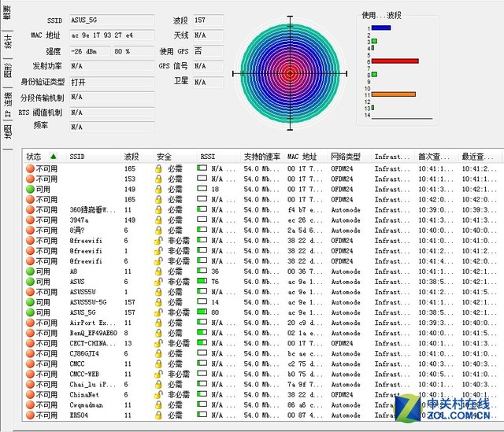The height and width of the screenshot is (432, 504).
Task: Click red status icon of ERS04 row
Action: tap(30, 415)
